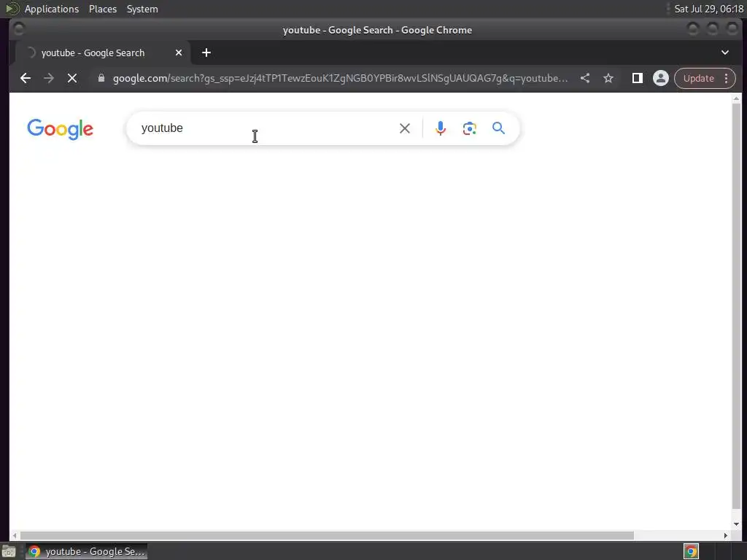
Task: Close the youtube Google Search tab
Action: point(179,52)
